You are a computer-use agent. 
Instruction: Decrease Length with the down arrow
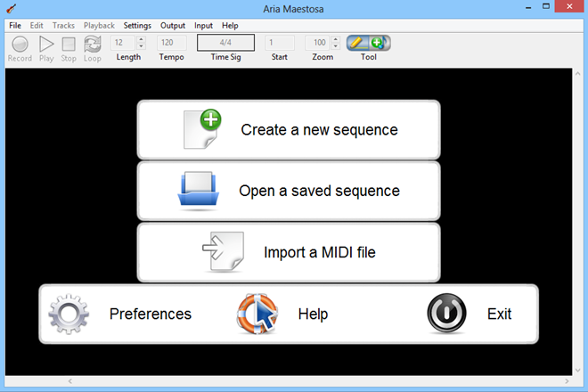(x=141, y=46)
